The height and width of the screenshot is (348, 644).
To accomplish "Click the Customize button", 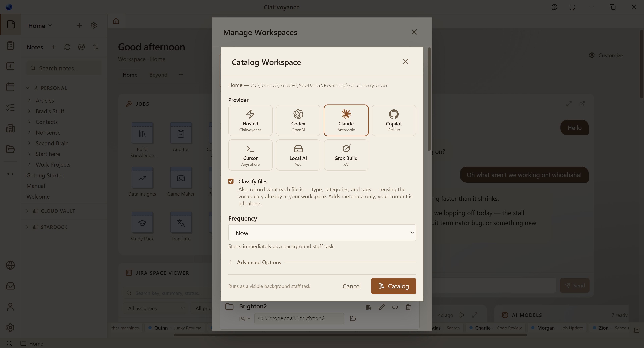I will point(606,55).
